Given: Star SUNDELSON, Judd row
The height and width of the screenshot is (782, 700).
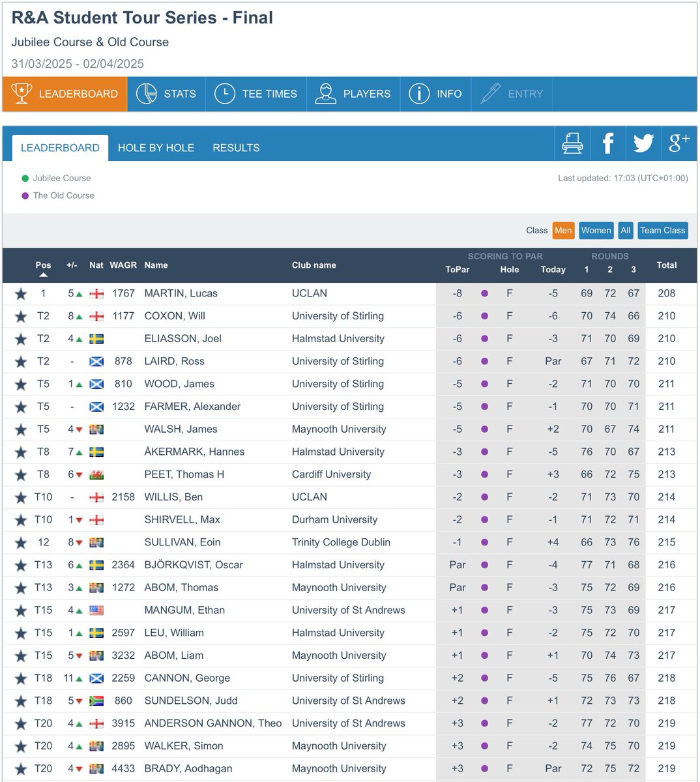Looking at the screenshot, I should (x=21, y=701).
